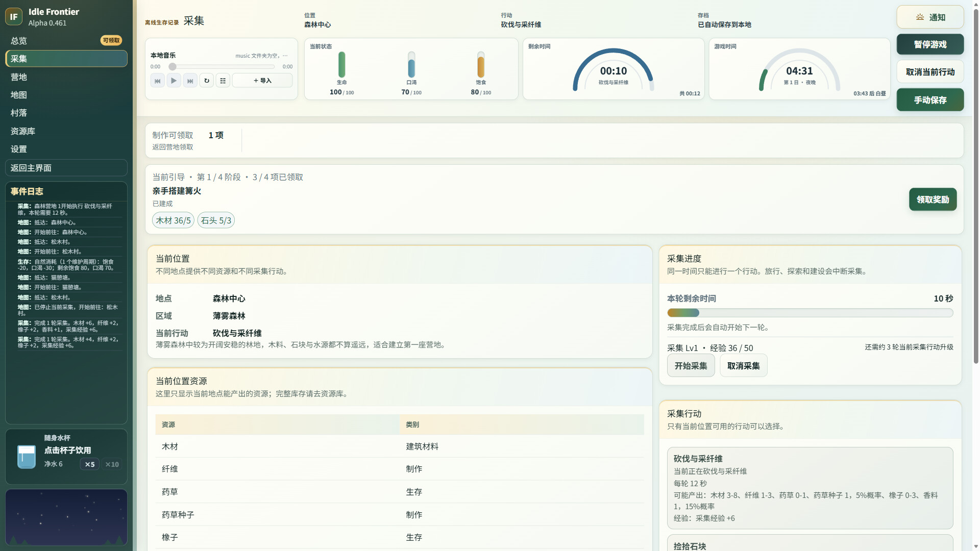The height and width of the screenshot is (551, 980).
Task: Skip to the next music track
Action: click(190, 81)
